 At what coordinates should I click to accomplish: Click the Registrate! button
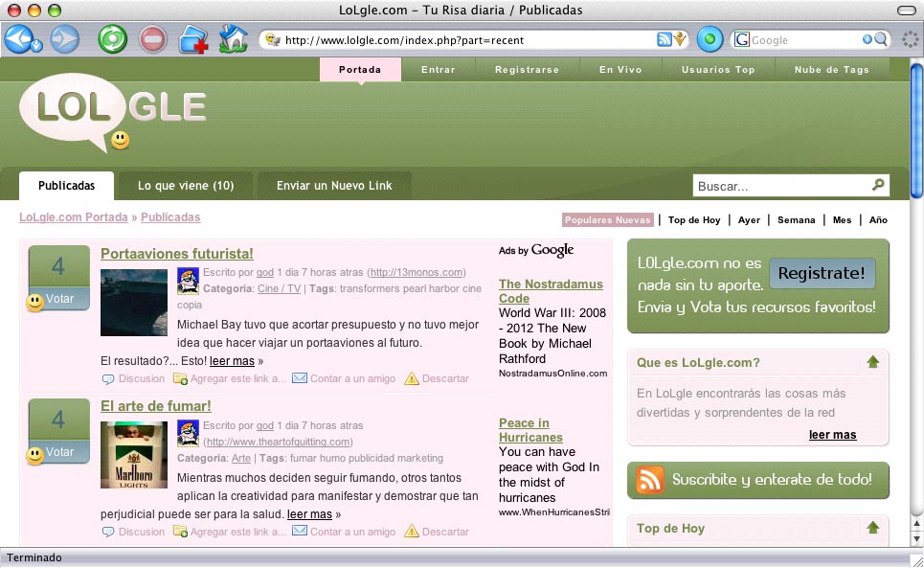822,273
